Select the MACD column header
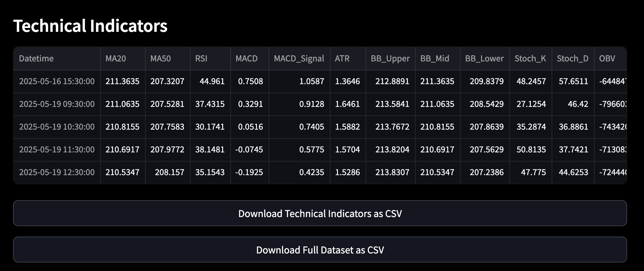Viewport: 644px width, 271px height. (250, 58)
